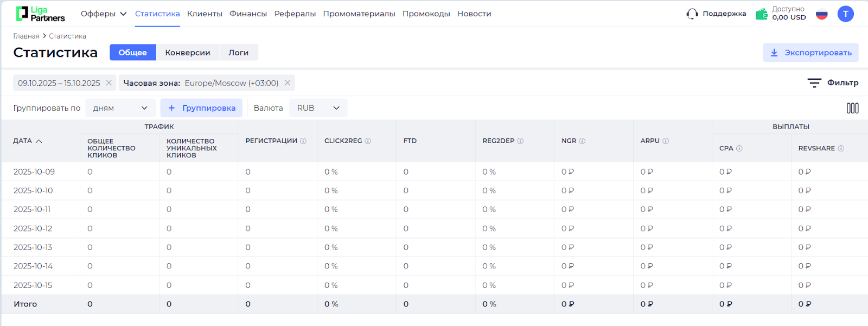The height and width of the screenshot is (326, 868).
Task: Switch language via Russian flag icon
Action: tap(822, 14)
